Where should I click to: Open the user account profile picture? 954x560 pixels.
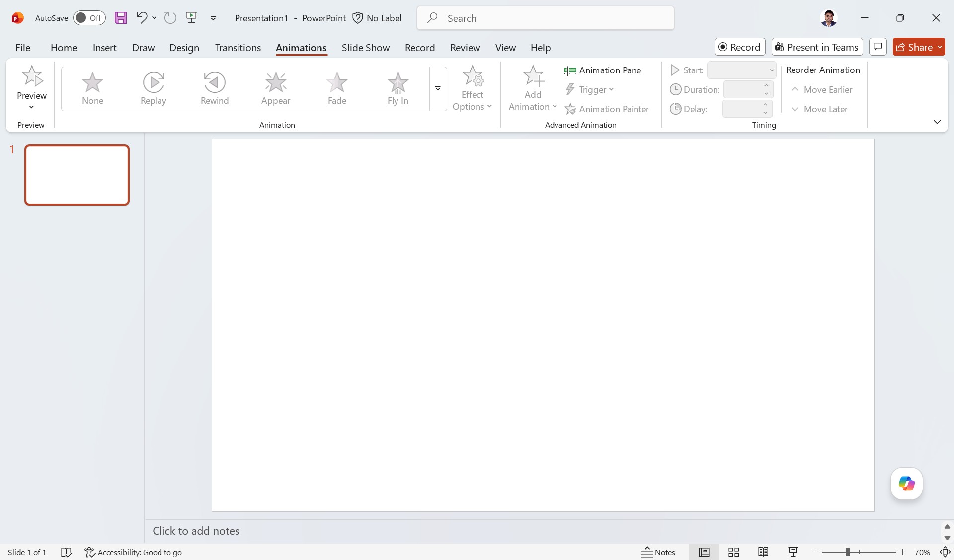(x=828, y=18)
